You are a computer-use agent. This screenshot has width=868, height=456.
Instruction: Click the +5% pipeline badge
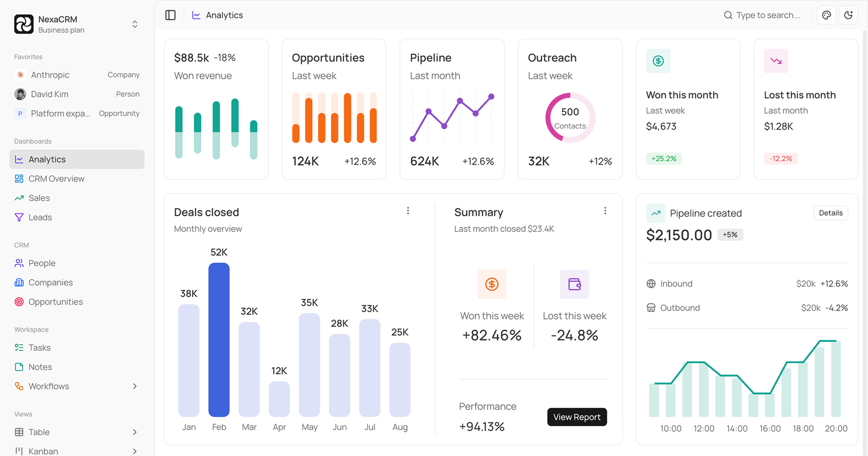[730, 235]
